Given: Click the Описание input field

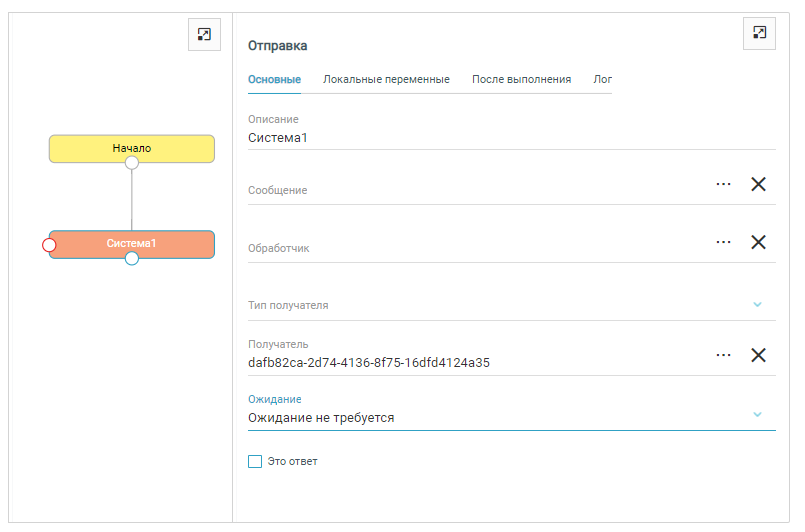Looking at the screenshot, I should click(x=510, y=138).
